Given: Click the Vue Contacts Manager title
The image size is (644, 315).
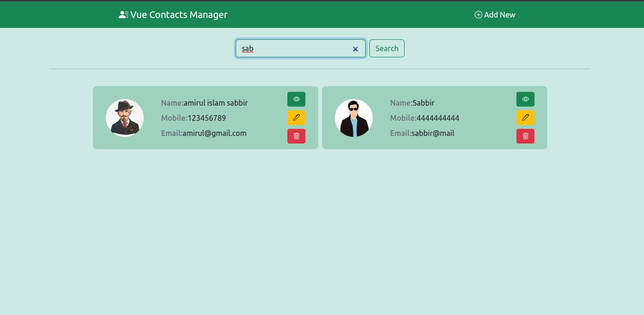Looking at the screenshot, I should pos(178,14).
